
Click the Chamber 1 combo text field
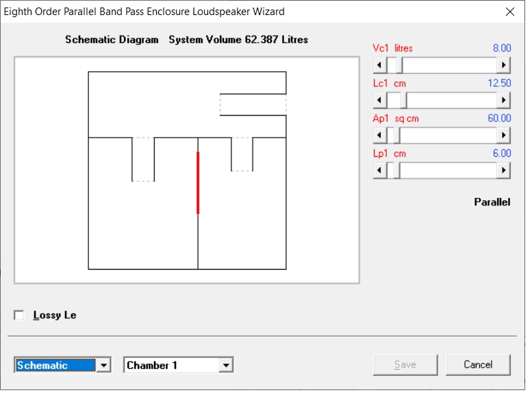click(172, 365)
